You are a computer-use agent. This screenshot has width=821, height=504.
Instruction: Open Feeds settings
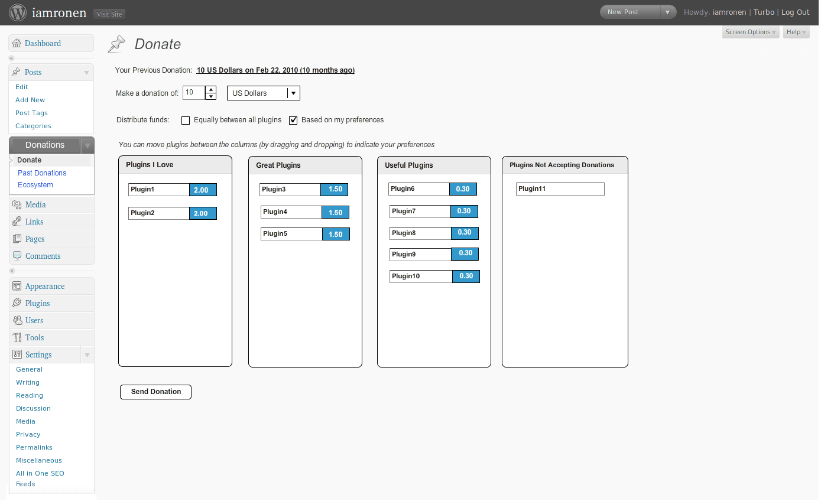click(x=25, y=484)
